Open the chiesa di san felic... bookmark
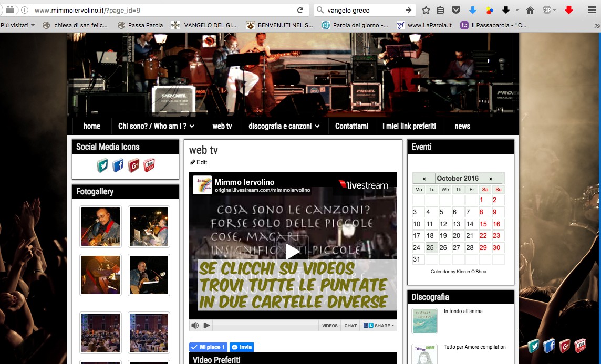The width and height of the screenshot is (601, 364). pos(75,25)
